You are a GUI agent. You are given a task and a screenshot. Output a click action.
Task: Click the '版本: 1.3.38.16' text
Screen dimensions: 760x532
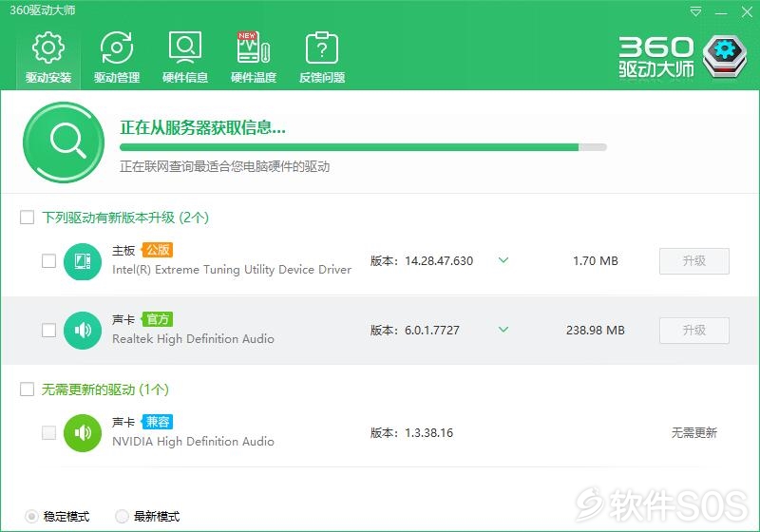coord(411,432)
